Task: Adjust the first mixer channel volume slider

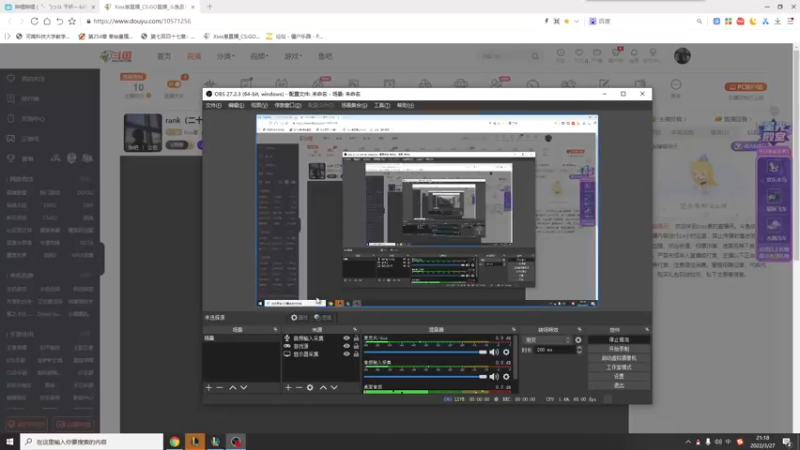Action: coord(426,352)
